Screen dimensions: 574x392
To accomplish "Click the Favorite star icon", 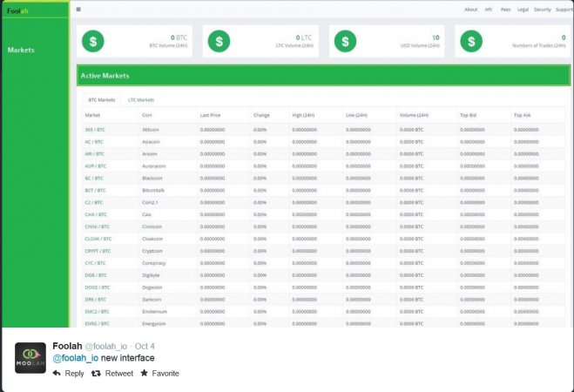I will [145, 373].
